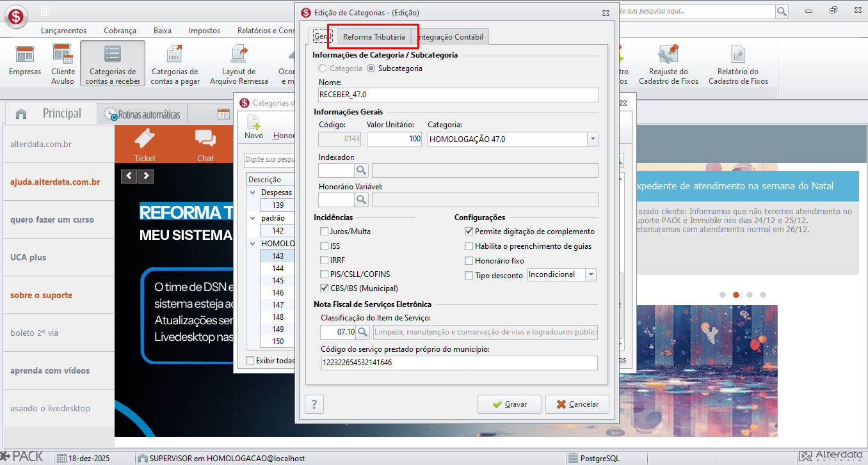868x465 pixels.
Task: Click the magnifier in the top search box
Action: (x=782, y=12)
